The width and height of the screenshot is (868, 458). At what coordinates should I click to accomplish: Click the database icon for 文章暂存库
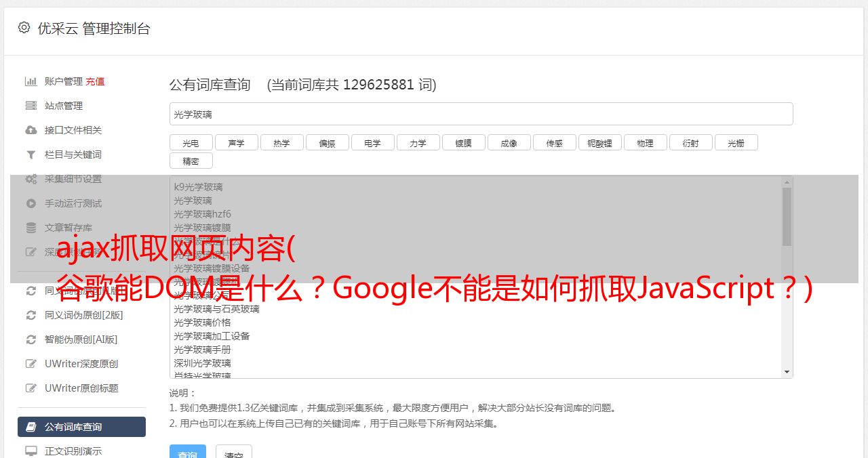(31, 228)
